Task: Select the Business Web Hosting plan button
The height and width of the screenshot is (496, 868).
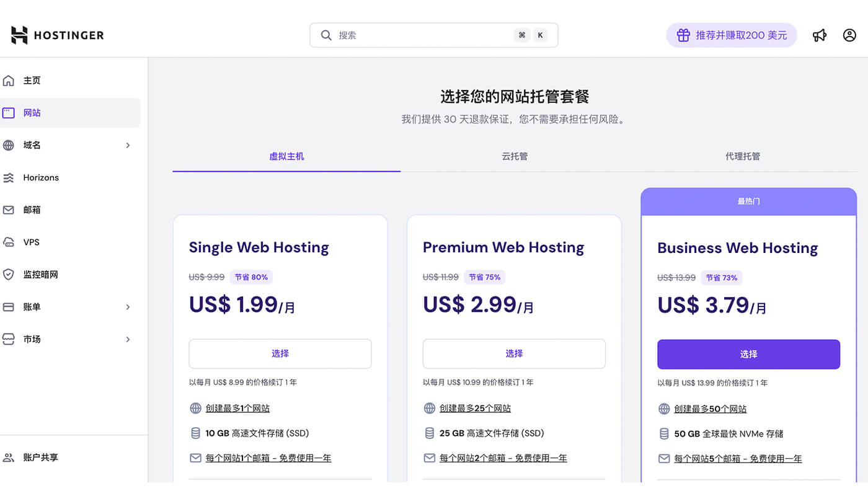Action: tap(748, 354)
